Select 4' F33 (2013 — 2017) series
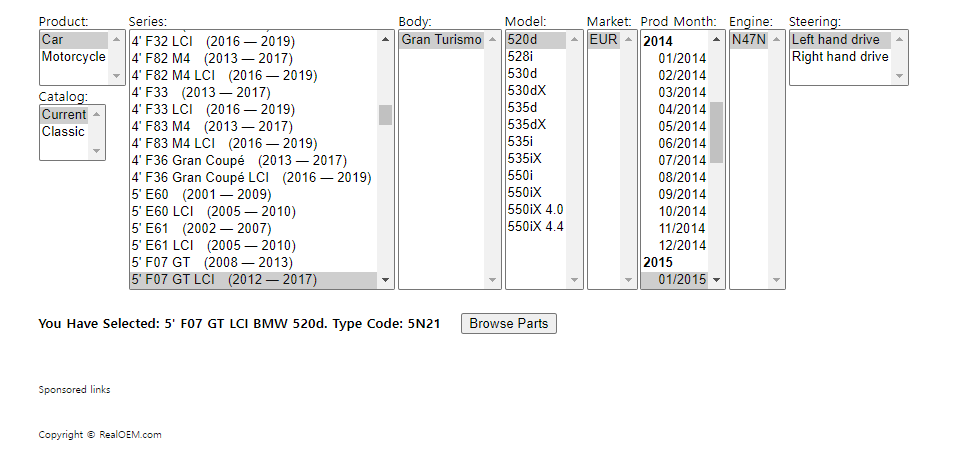Screen dimensions: 976x473 tap(253, 93)
